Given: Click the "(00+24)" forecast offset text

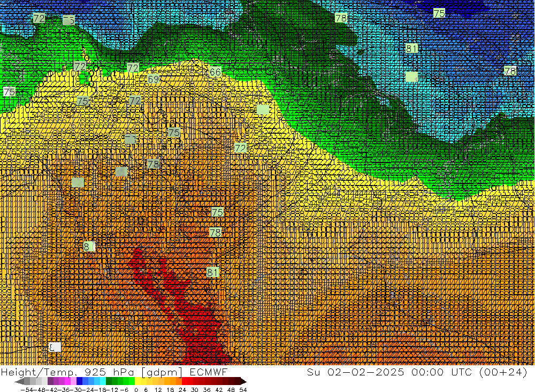Looking at the screenshot, I should coord(503,372).
